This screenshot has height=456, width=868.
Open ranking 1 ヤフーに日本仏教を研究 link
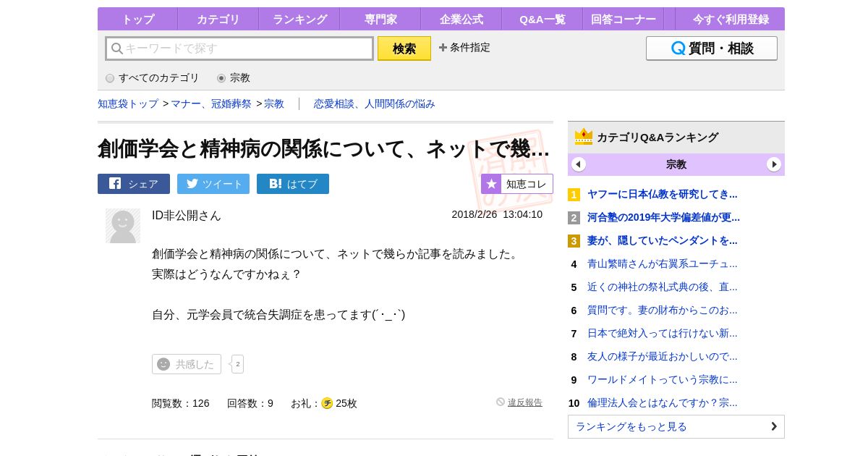coord(663,194)
